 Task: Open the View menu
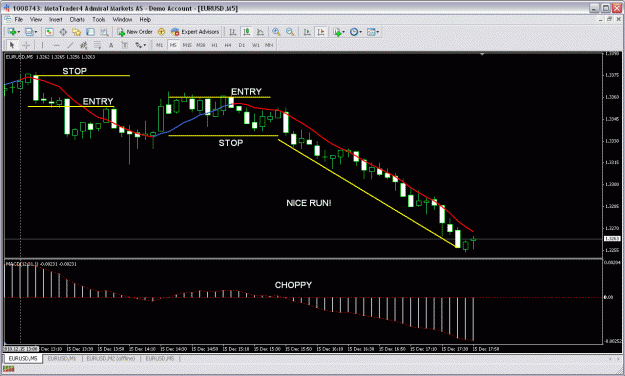coord(35,20)
